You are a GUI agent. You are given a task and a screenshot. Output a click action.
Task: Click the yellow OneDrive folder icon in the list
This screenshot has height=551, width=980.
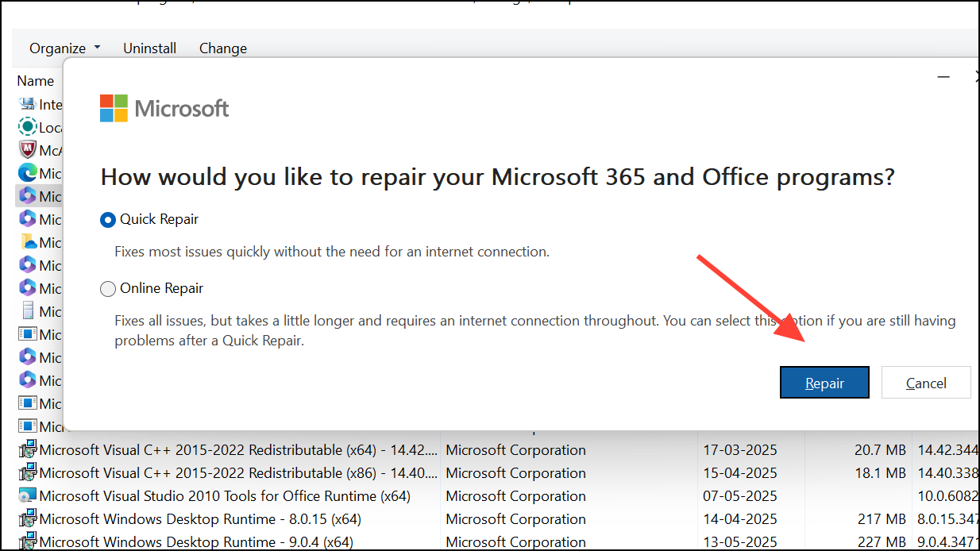tap(26, 241)
